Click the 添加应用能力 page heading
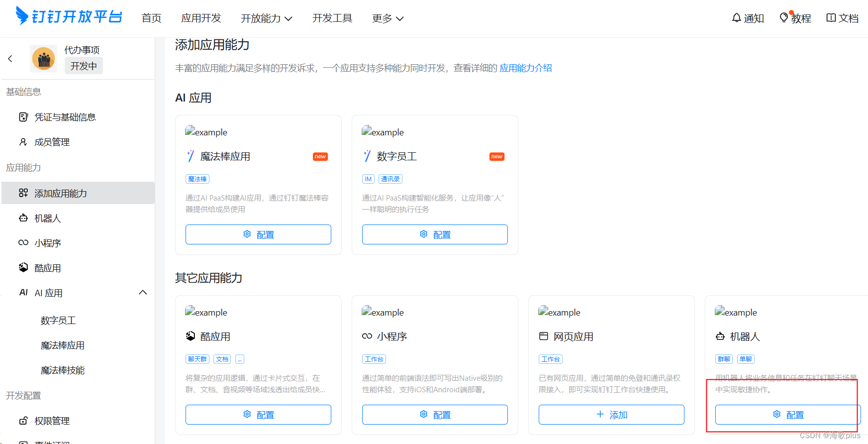This screenshot has width=868, height=444. pos(212,45)
